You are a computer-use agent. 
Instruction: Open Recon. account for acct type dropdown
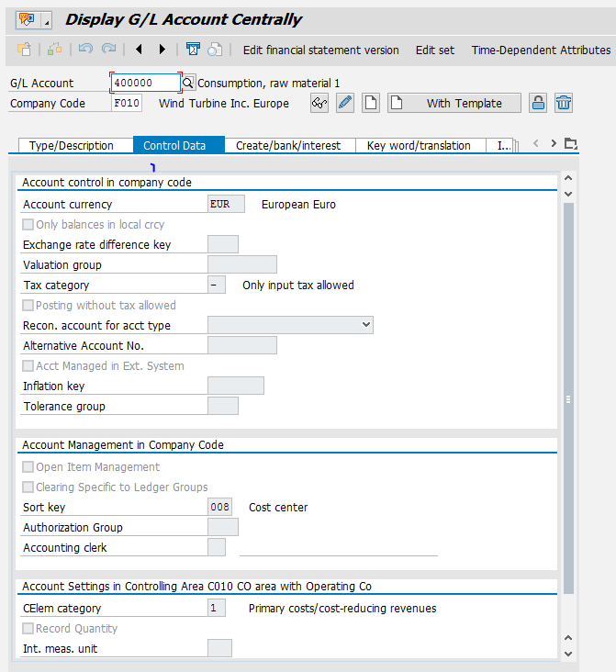pos(290,325)
